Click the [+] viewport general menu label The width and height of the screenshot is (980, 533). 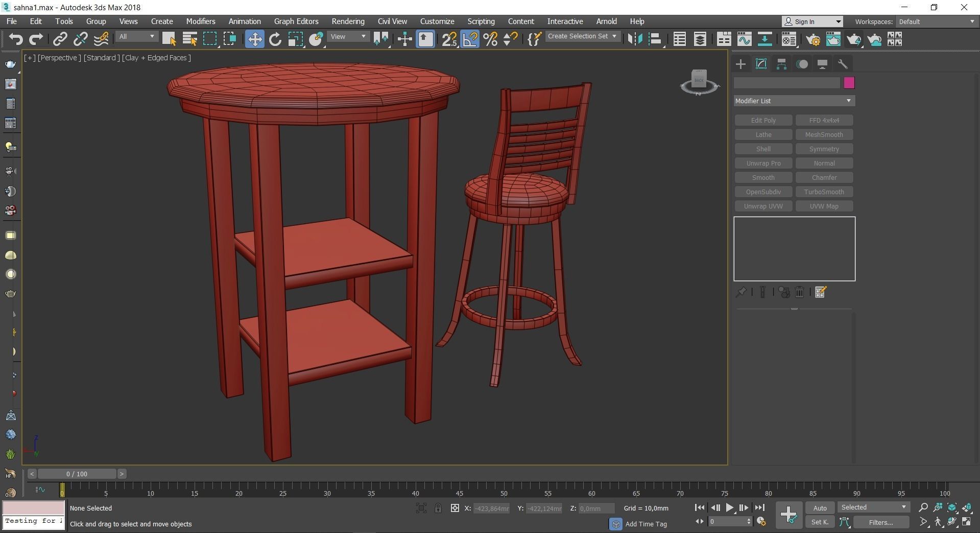[30, 58]
